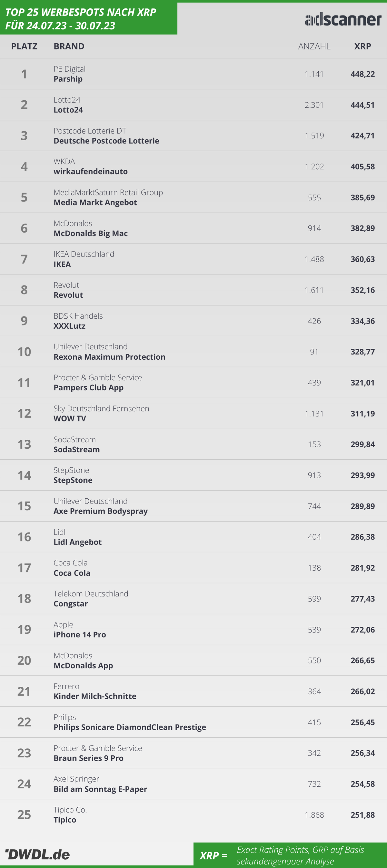This screenshot has width=387, height=868.
Task: Select the iPhone 14 Pro row
Action: coord(193,630)
